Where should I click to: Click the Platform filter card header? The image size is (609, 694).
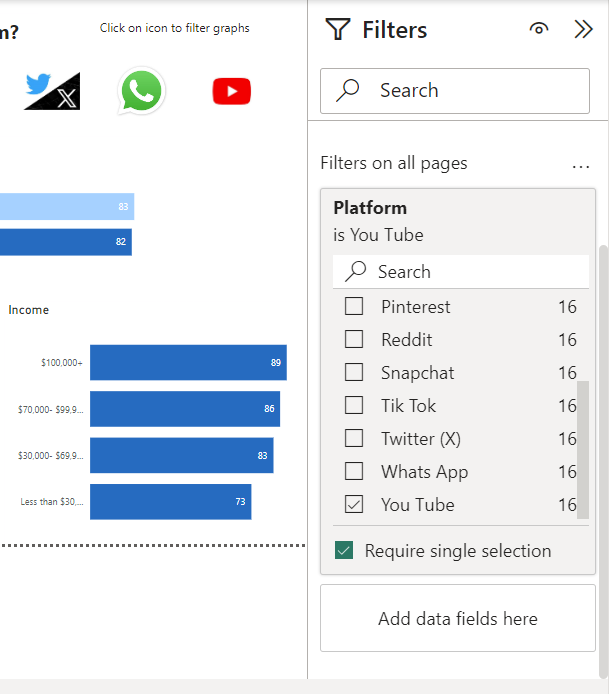pyautogui.click(x=370, y=208)
